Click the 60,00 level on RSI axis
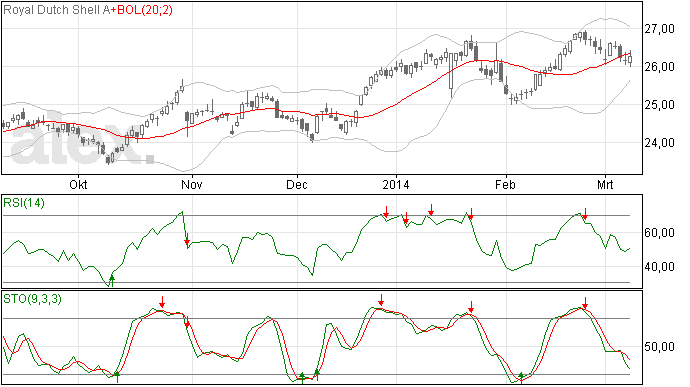Image resolution: width=690 pixels, height=387 pixels. [659, 233]
